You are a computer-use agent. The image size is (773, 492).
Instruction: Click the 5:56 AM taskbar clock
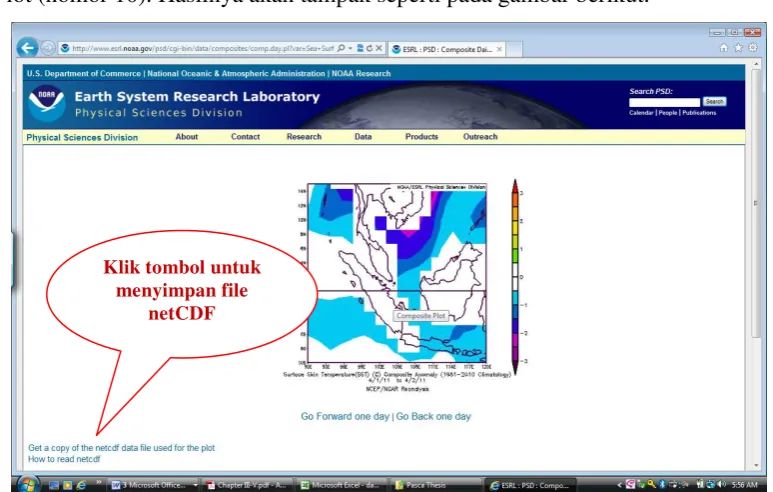[744, 486]
